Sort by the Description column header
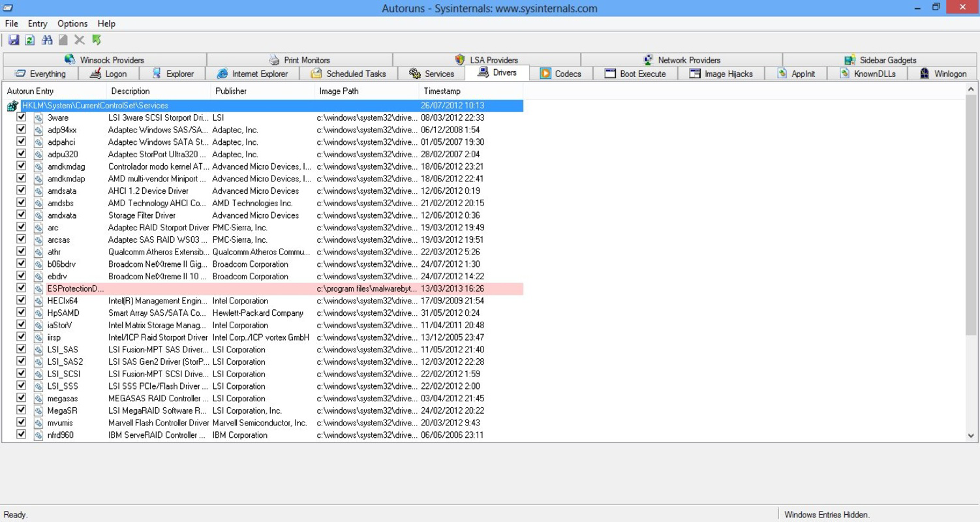This screenshot has height=522, width=980. tap(159, 91)
